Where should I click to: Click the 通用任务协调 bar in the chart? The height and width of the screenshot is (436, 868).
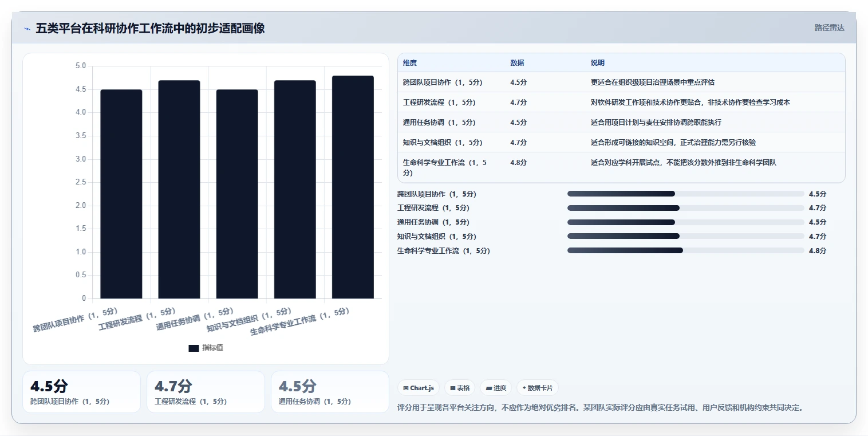[x=237, y=194]
